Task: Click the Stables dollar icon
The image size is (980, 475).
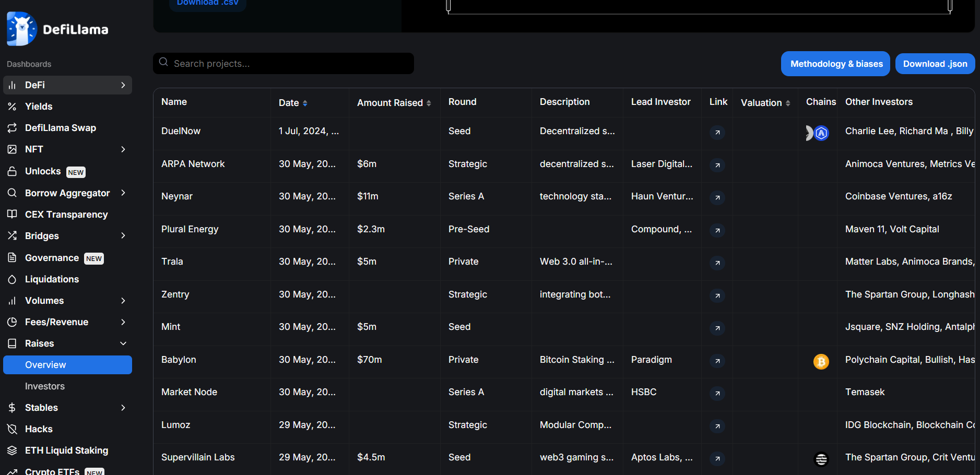Action: pos(12,408)
